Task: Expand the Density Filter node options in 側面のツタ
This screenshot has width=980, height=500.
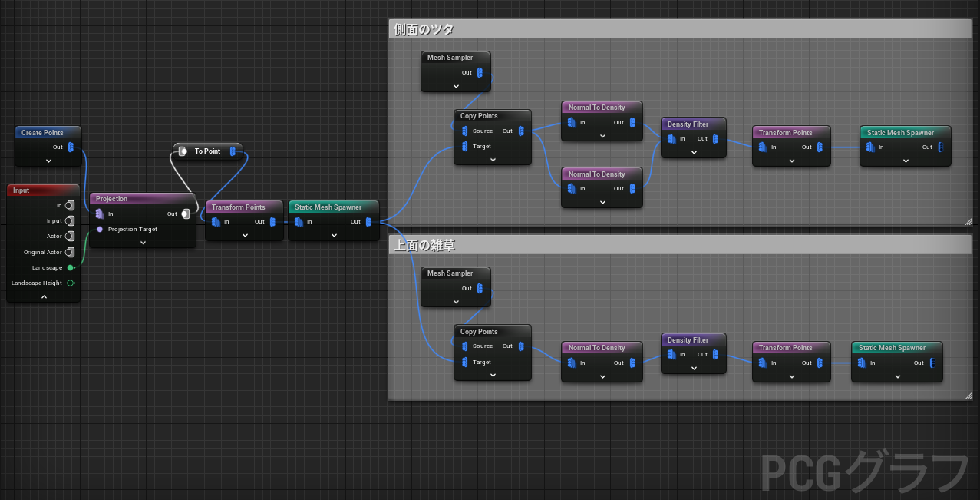Action: tap(693, 152)
